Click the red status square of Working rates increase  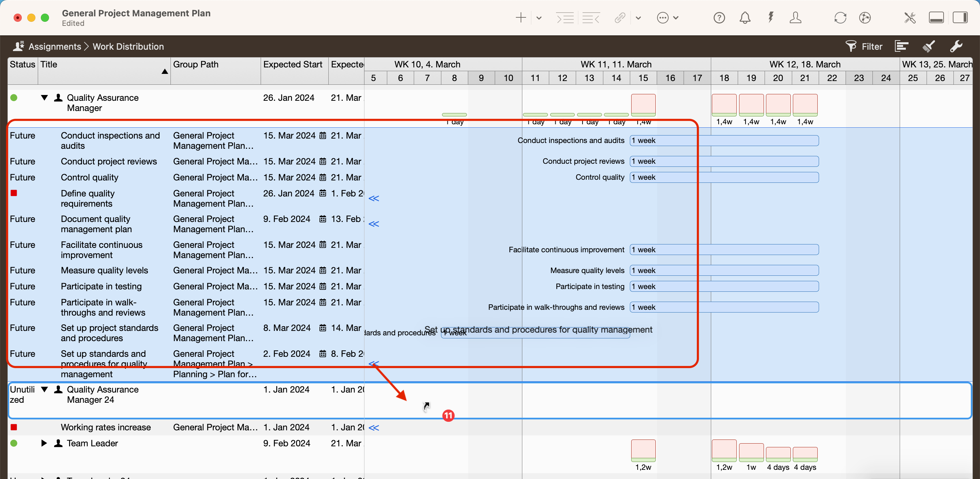14,427
